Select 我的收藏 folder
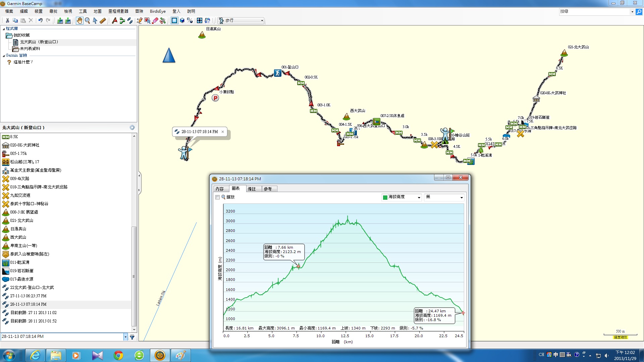Screen dimensions: 644x362 pos(21,35)
